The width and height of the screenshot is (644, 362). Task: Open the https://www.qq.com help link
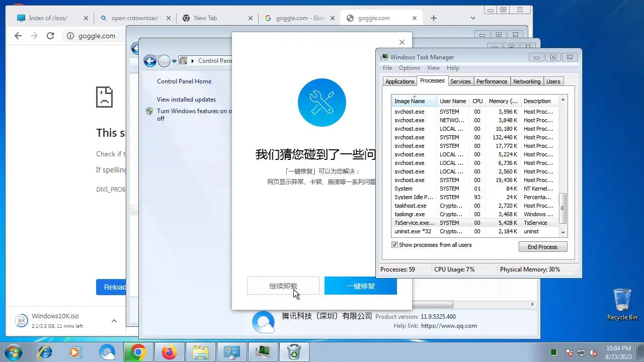coord(449,326)
